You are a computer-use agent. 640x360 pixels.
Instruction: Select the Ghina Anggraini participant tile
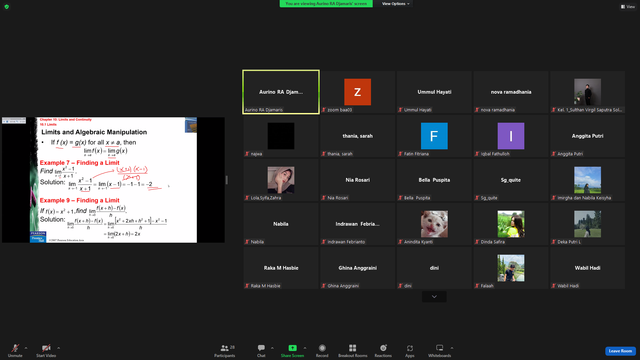[x=358, y=268]
